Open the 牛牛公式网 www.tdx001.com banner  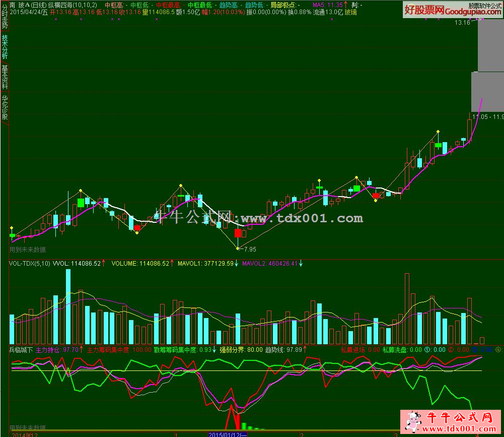tap(451, 422)
